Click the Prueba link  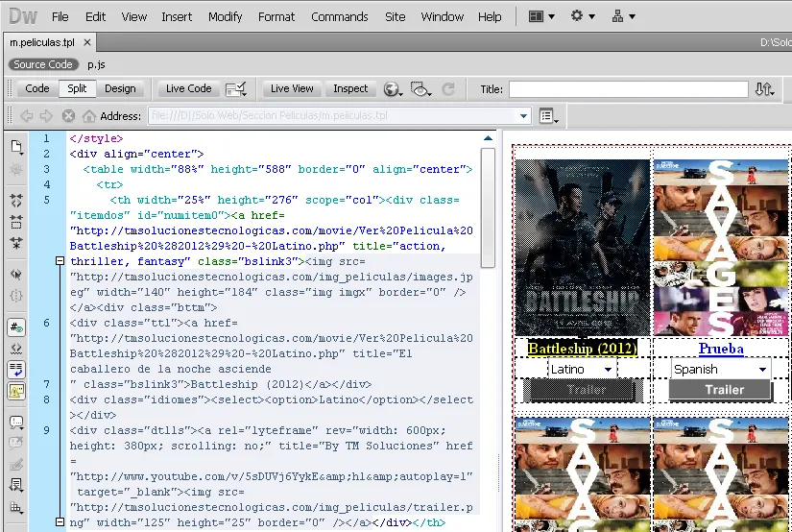click(x=721, y=348)
